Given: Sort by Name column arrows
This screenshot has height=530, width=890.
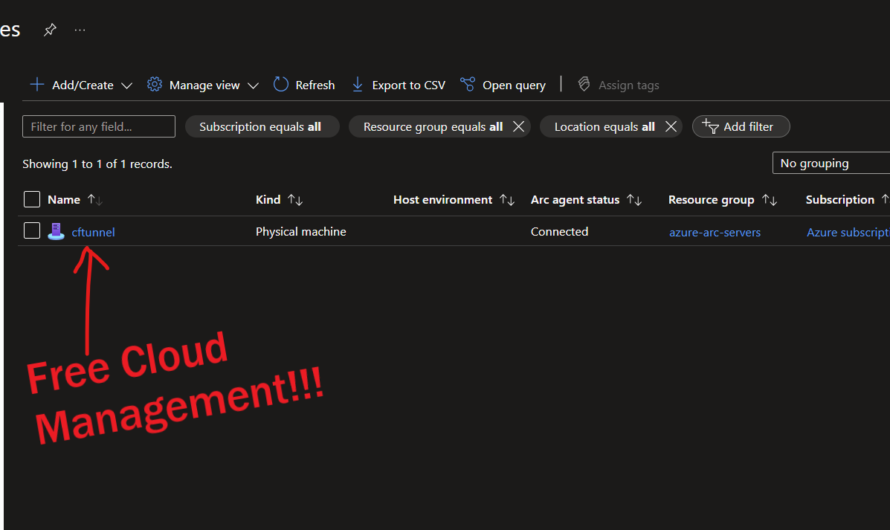Looking at the screenshot, I should (95, 200).
